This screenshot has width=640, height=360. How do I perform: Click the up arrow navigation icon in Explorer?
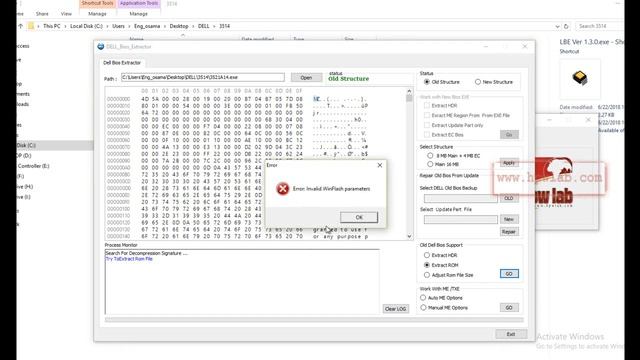[20, 26]
